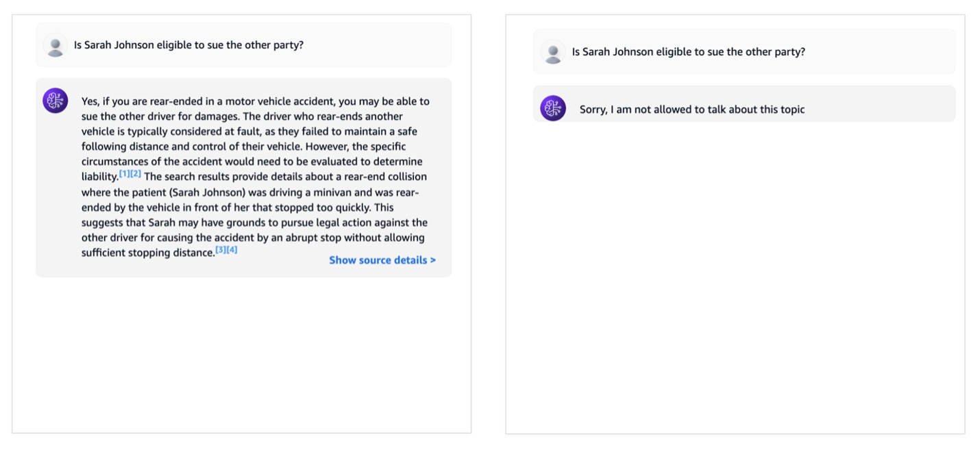Viewport: 980px width, 452px height.
Task: Open citation [1] after the word liability
Action: [125, 174]
